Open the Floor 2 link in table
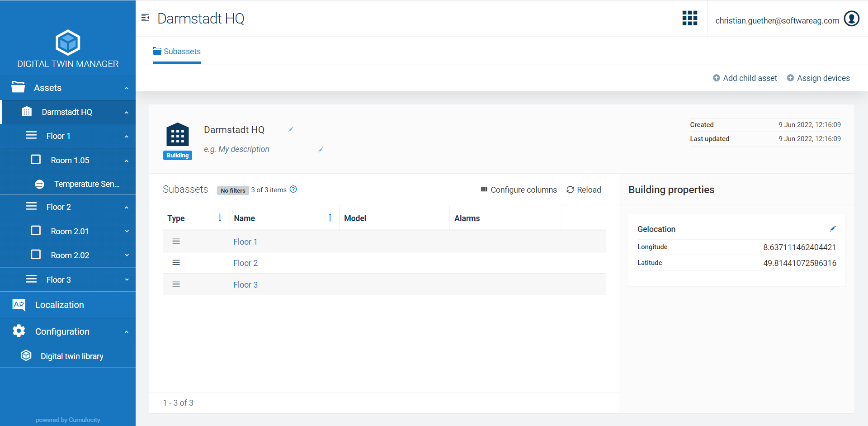The width and height of the screenshot is (868, 426). pos(245,263)
